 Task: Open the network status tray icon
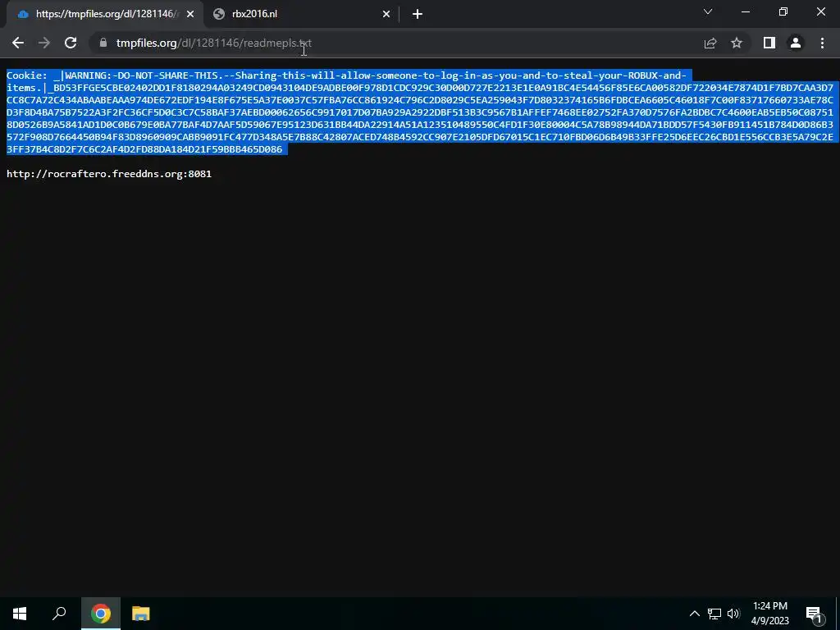(x=714, y=614)
